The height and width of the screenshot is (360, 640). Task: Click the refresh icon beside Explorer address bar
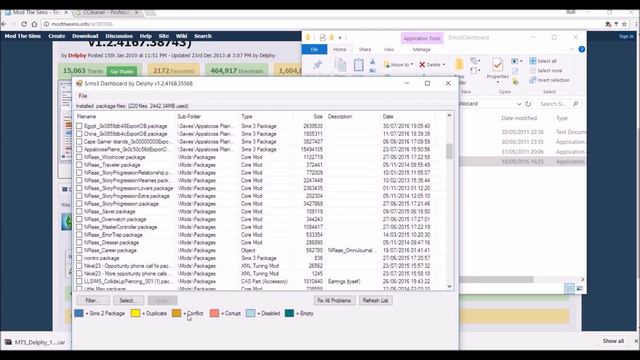click(528, 104)
